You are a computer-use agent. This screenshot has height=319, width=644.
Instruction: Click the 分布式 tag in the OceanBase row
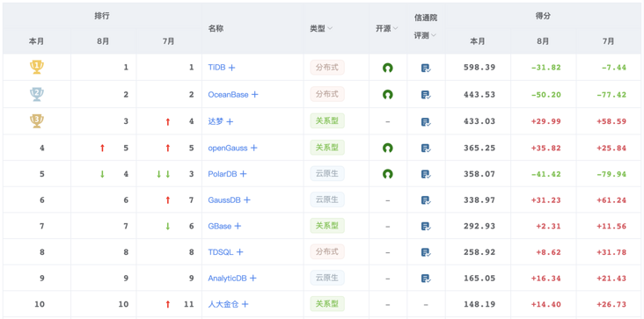(327, 94)
